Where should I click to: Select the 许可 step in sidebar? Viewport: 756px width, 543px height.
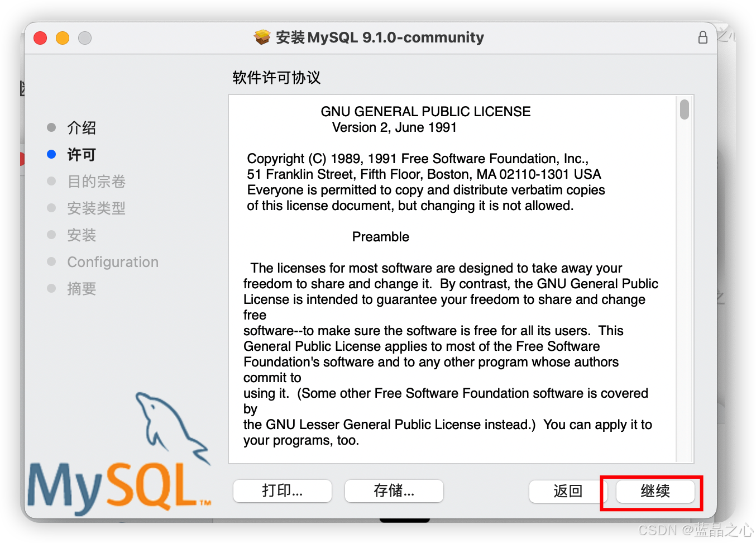[82, 155]
